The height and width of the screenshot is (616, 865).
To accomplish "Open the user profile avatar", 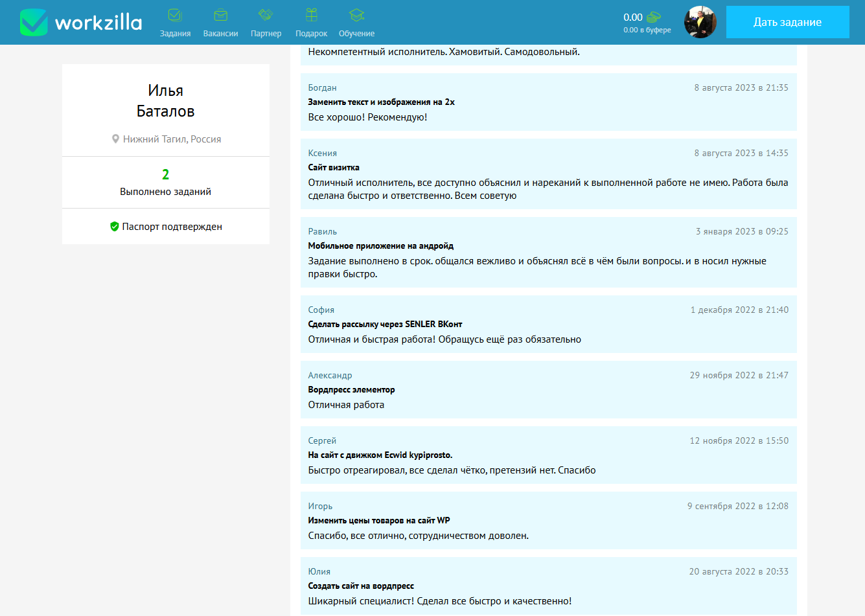I will point(700,22).
